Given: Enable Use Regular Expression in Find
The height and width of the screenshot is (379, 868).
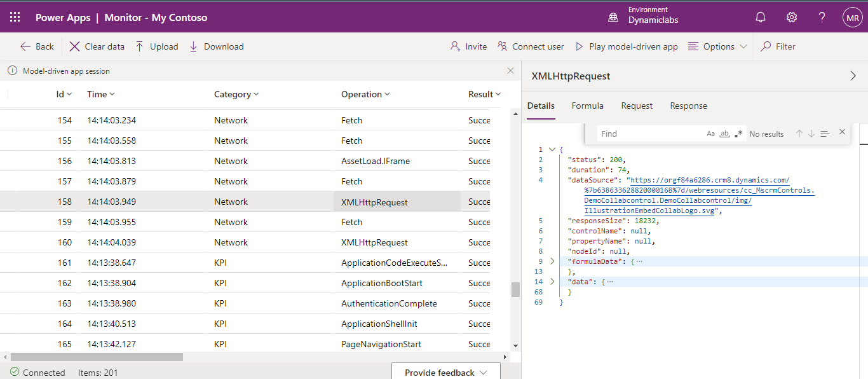Looking at the screenshot, I should (738, 134).
